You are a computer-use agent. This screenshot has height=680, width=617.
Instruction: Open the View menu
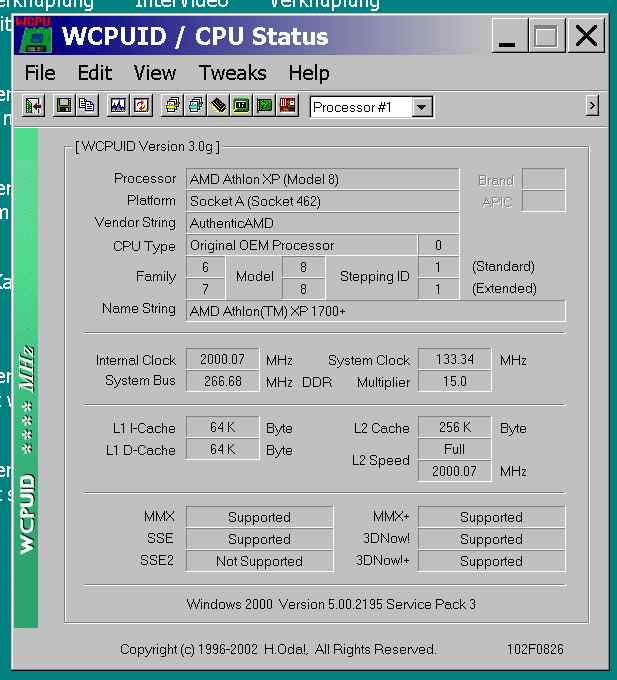pyautogui.click(x=154, y=73)
